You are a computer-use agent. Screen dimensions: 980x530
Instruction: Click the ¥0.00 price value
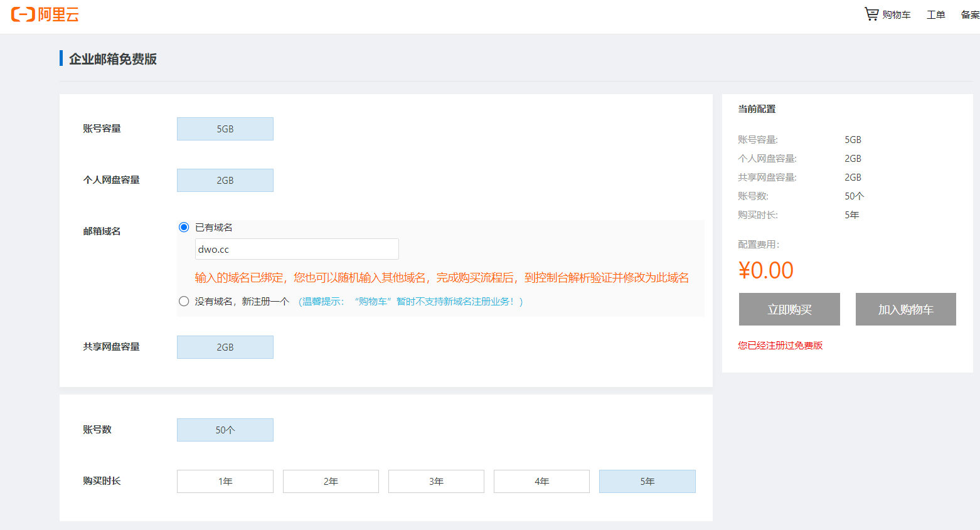(766, 270)
